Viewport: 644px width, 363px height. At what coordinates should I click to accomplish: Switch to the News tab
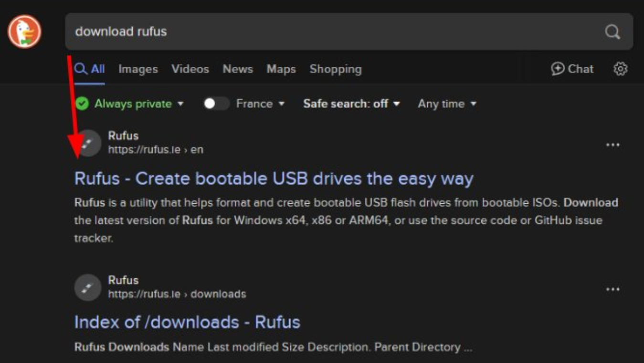click(x=238, y=69)
